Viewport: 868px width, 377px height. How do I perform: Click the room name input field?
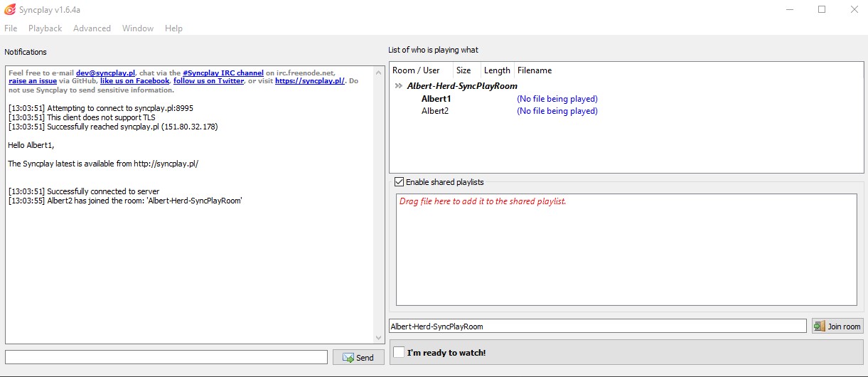(598, 326)
